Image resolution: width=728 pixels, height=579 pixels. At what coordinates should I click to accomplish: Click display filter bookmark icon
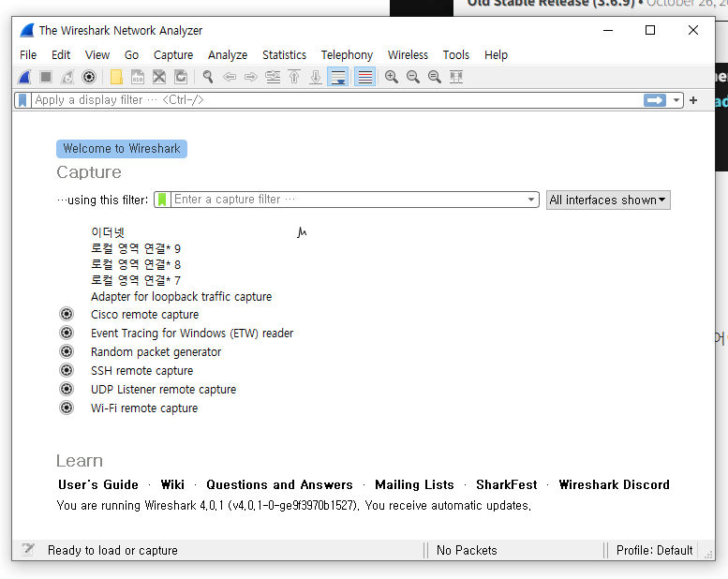click(22, 100)
